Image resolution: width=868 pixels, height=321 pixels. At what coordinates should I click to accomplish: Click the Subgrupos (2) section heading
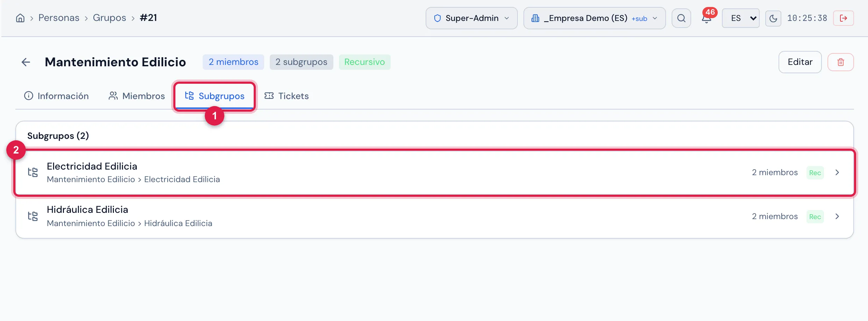point(58,136)
